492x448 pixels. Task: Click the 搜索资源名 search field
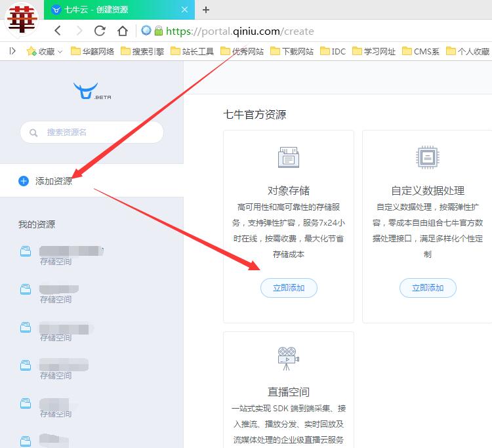pyautogui.click(x=92, y=132)
